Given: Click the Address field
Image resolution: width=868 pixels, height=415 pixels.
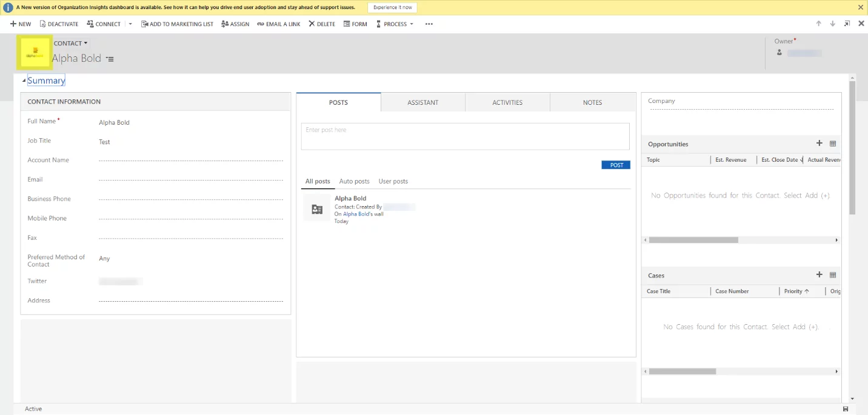Looking at the screenshot, I should (x=191, y=300).
